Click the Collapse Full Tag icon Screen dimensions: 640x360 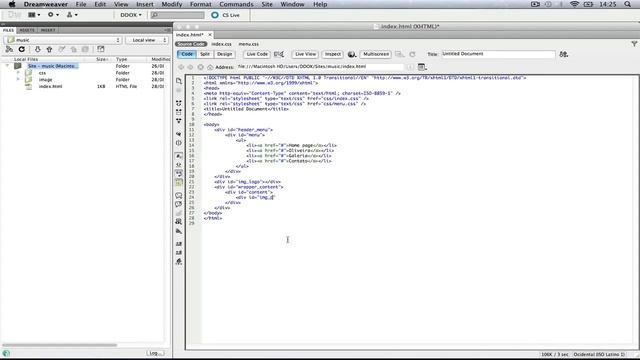(179, 103)
